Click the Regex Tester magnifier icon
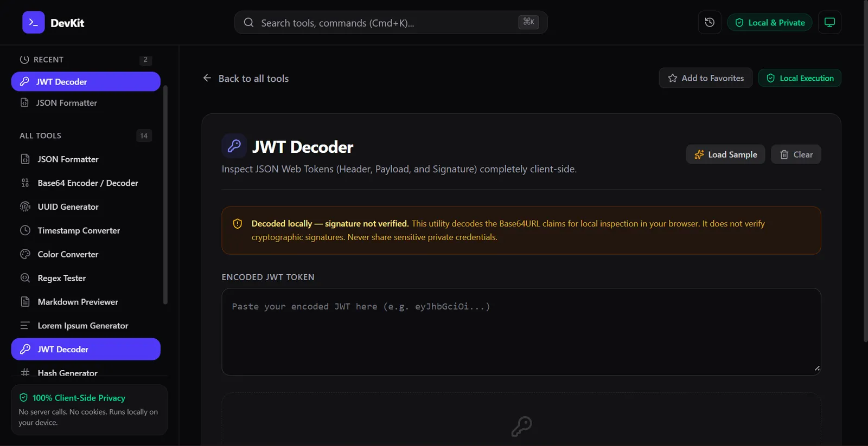Viewport: 868px width, 446px height. tap(25, 278)
